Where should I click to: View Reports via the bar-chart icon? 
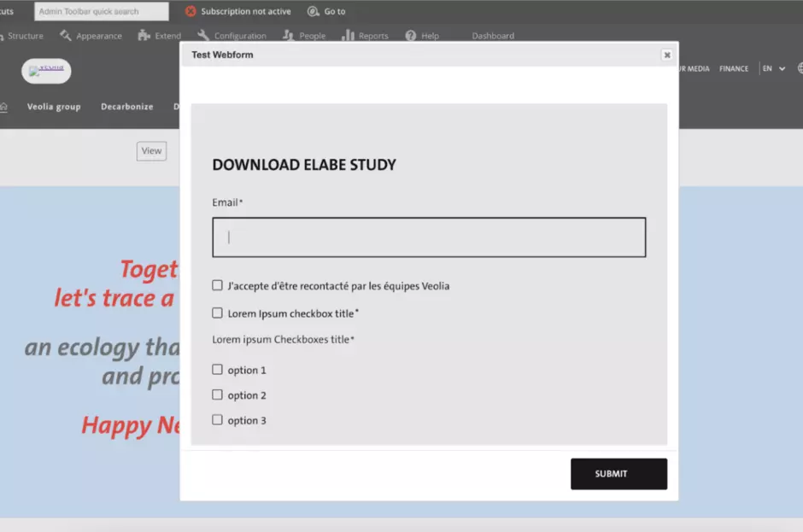pos(350,36)
